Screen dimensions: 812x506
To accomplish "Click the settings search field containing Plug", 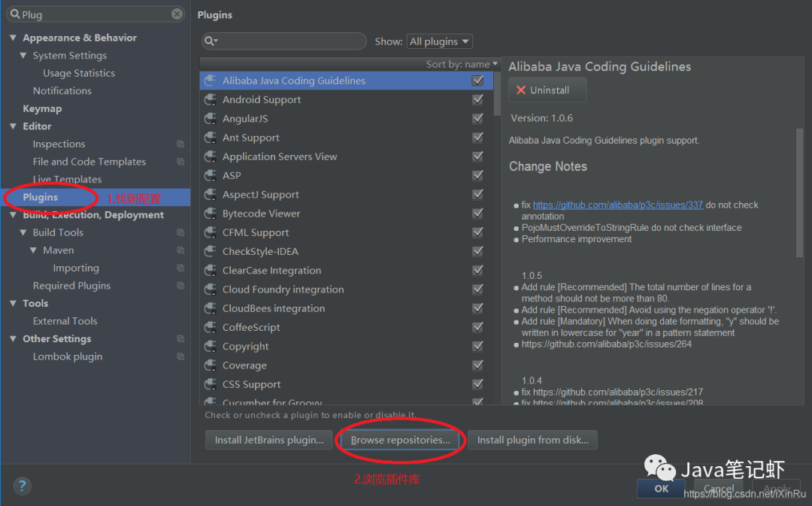I will coord(95,14).
